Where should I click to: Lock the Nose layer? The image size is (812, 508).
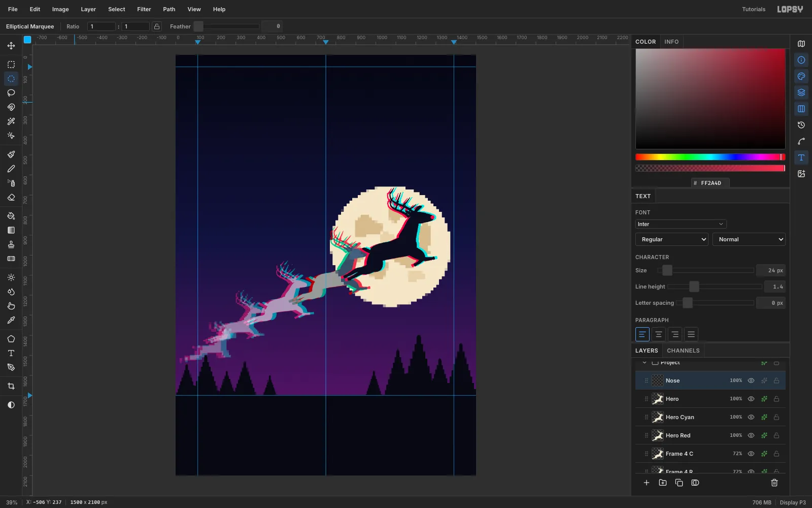click(x=776, y=380)
